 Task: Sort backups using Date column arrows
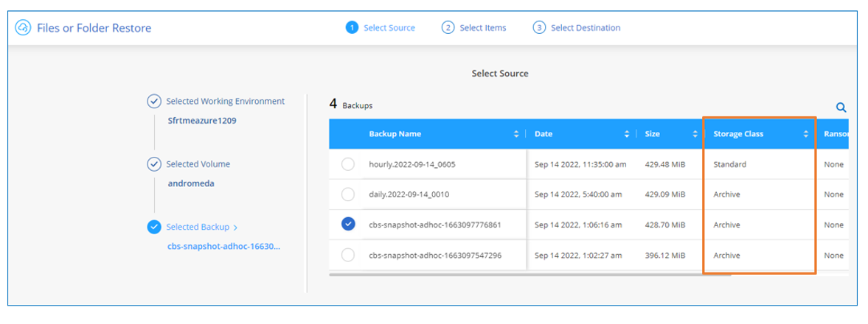click(627, 134)
